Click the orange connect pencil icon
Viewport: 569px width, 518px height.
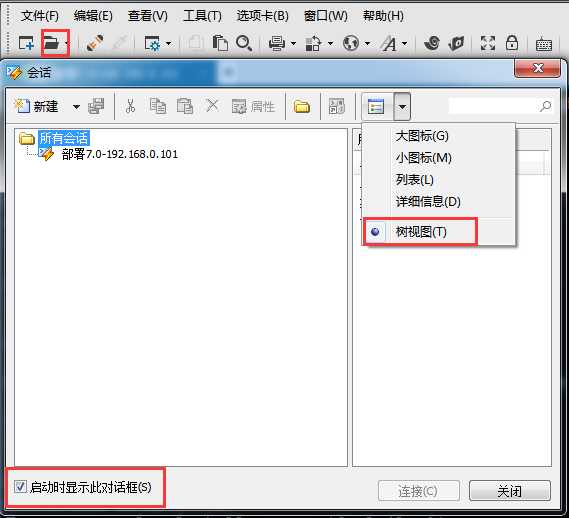tap(95, 43)
